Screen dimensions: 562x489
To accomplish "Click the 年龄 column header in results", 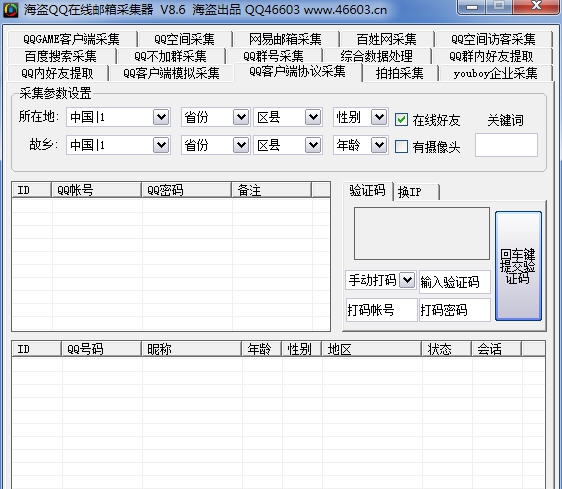I will tap(262, 348).
